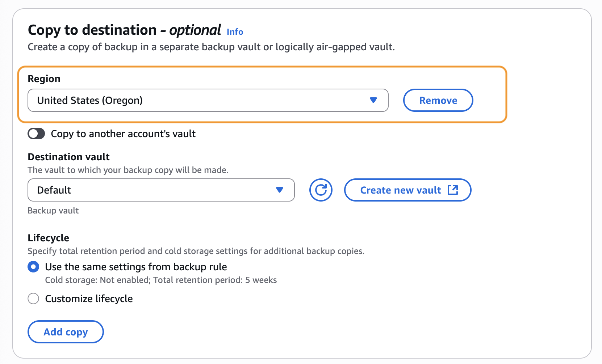Click the Remove button beside the Region dropdown
The width and height of the screenshot is (602, 364).
438,100
